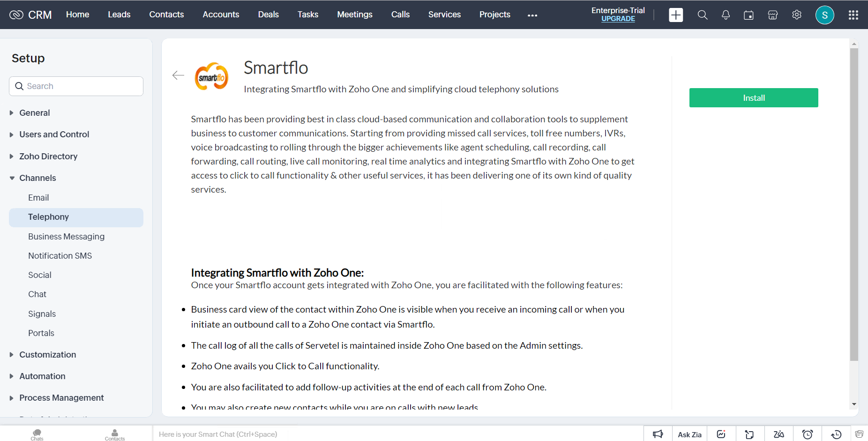Click the UPGRADE link
868x441 pixels.
pos(618,19)
